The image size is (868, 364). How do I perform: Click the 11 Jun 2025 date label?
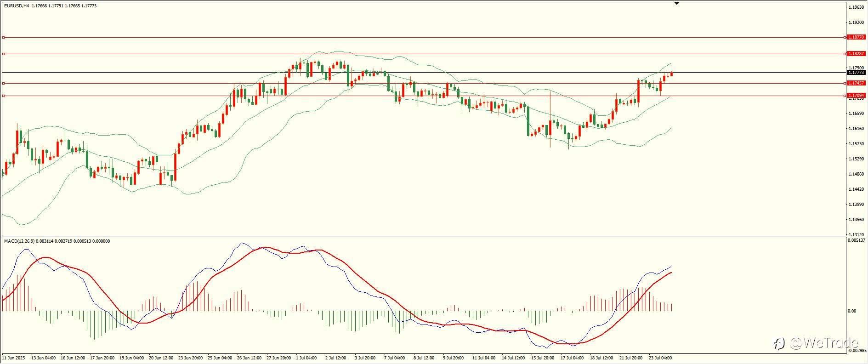coord(14,358)
